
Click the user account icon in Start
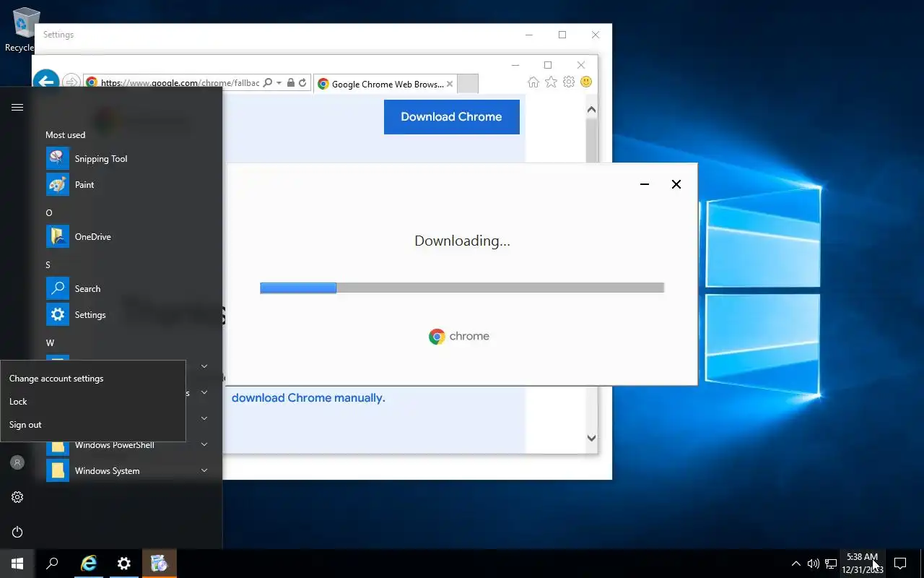pyautogui.click(x=17, y=462)
